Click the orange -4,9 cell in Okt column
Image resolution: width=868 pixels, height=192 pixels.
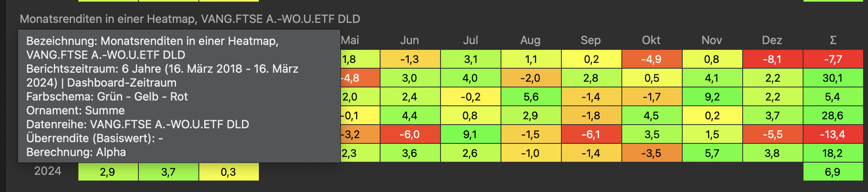(651, 59)
